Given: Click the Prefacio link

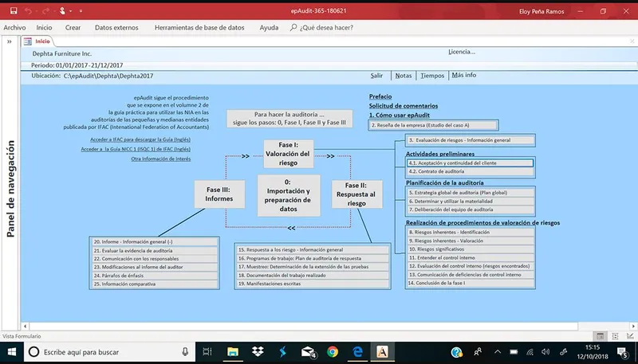Looking at the screenshot, I should click(x=380, y=96).
